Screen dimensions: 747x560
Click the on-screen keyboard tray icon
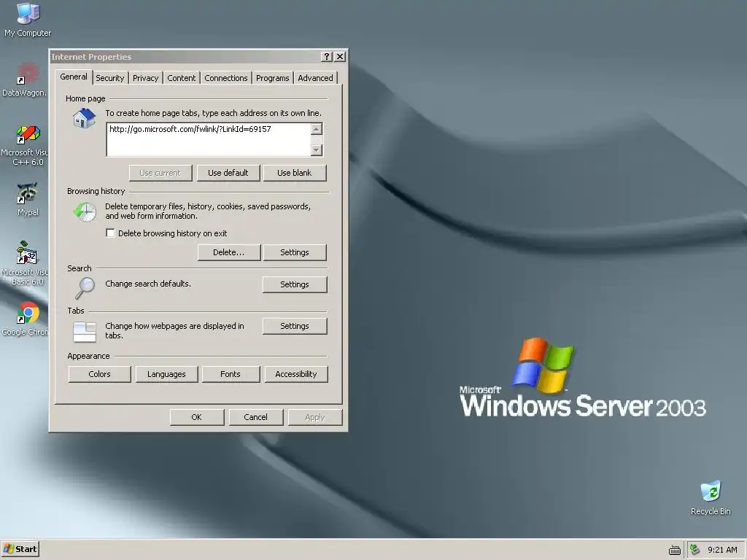[x=675, y=550]
